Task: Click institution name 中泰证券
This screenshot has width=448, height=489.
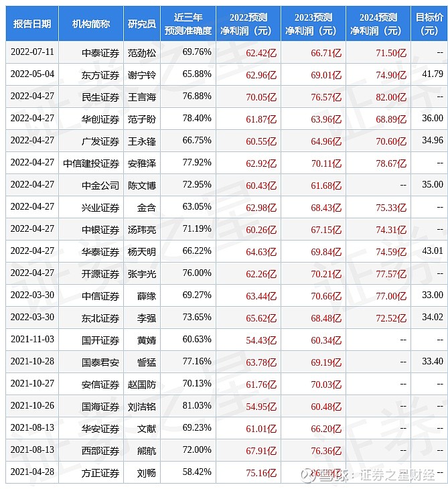Action: (x=100, y=53)
